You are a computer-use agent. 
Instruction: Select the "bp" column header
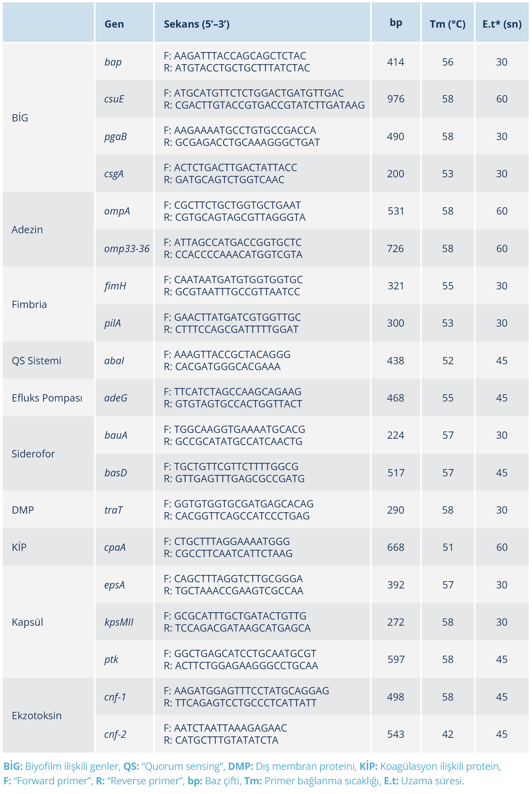(396, 22)
